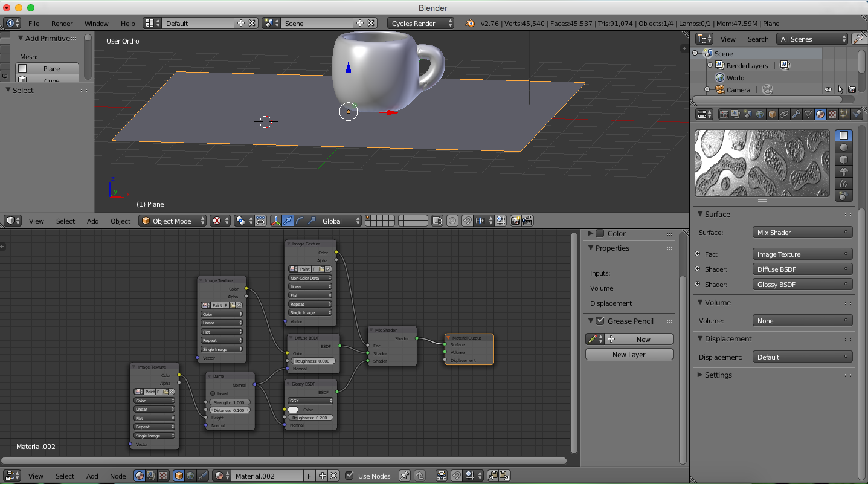Open the Render properties tab camera icon
Viewport: 868px width, 484px height.
click(x=724, y=114)
